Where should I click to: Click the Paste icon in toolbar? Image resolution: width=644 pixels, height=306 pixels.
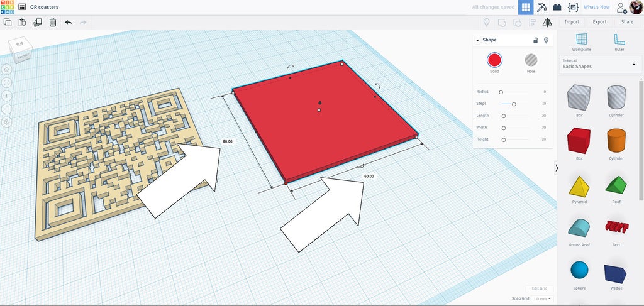(22, 22)
